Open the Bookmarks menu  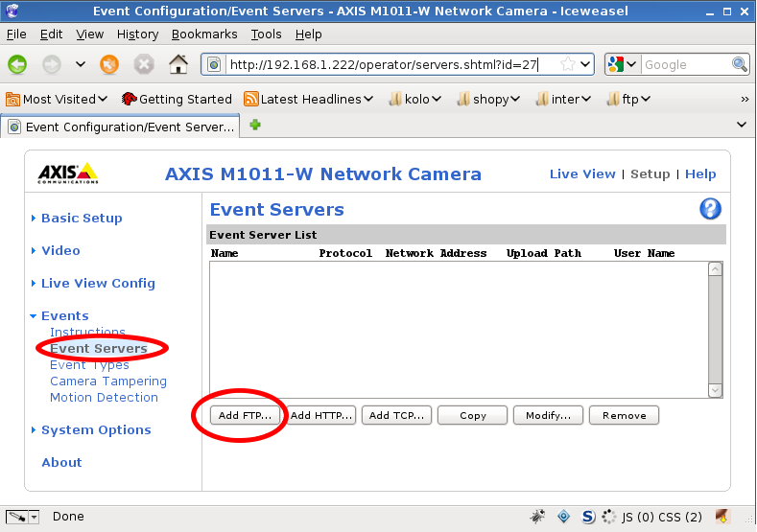click(204, 35)
